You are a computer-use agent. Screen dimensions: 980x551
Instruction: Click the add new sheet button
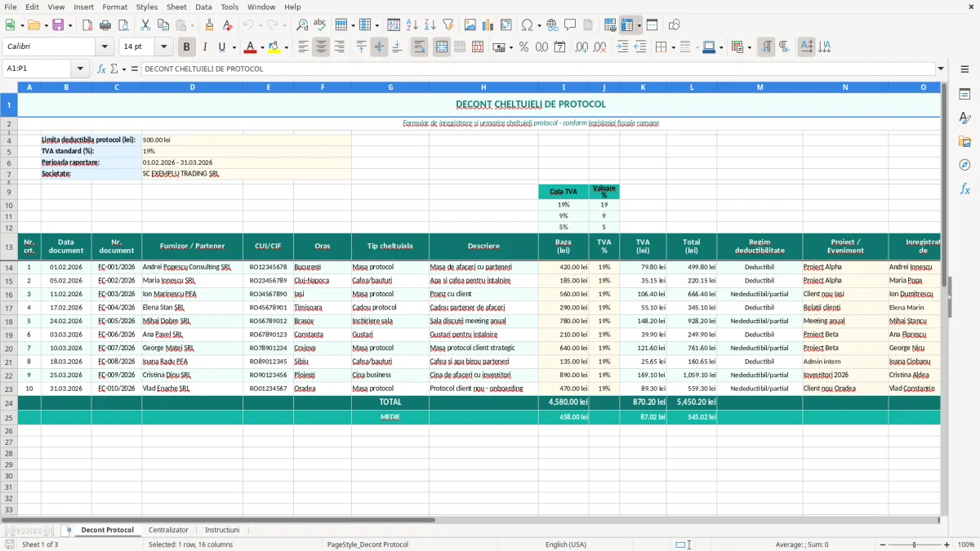69,530
